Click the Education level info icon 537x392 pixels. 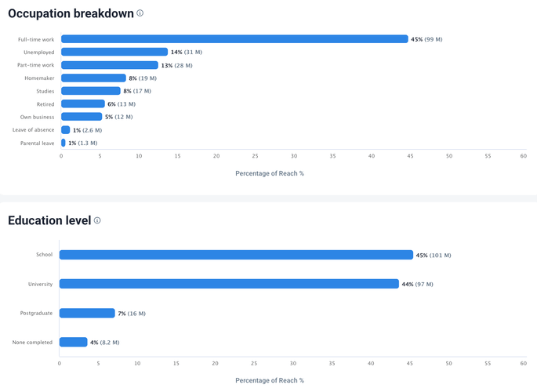(x=97, y=220)
